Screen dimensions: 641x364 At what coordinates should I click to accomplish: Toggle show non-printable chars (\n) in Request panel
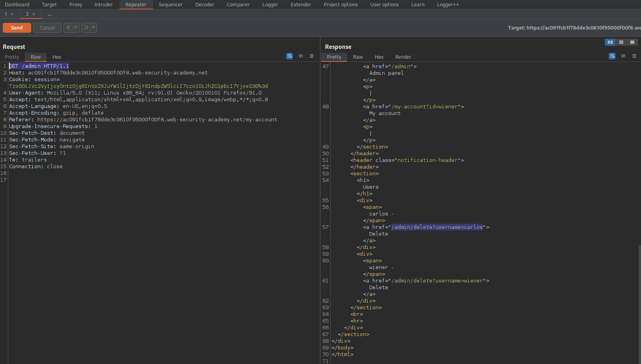[x=301, y=56]
